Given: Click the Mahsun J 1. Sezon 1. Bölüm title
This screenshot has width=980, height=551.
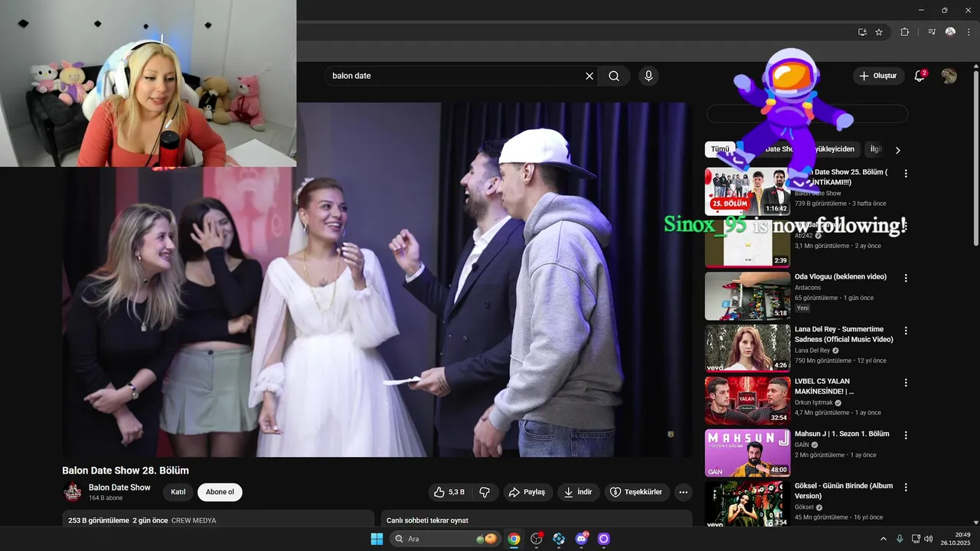Looking at the screenshot, I should click(842, 434).
